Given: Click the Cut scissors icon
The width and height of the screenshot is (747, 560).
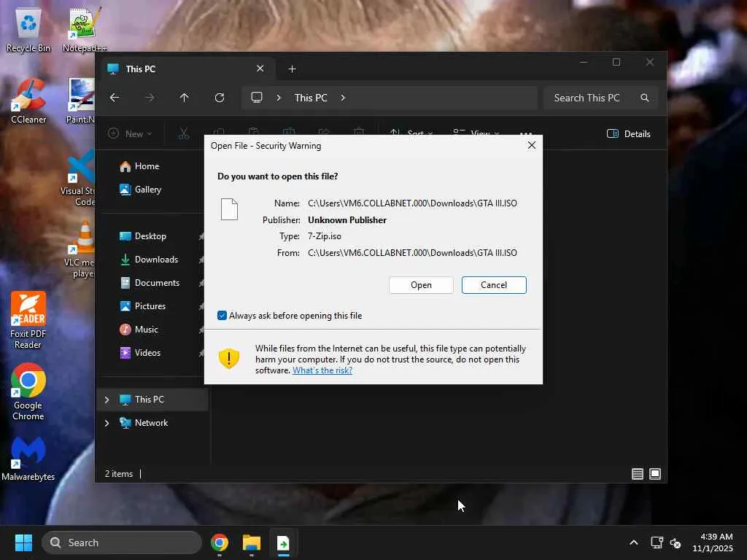Looking at the screenshot, I should (x=184, y=134).
